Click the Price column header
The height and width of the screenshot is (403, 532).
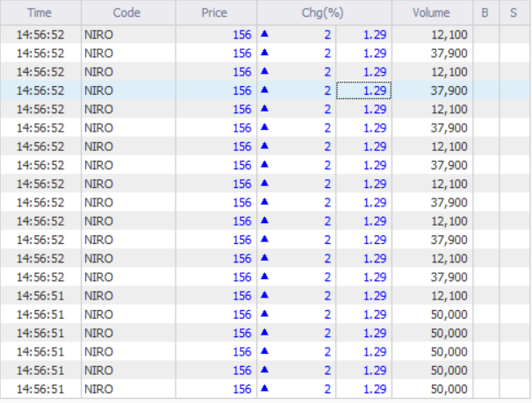[216, 12]
